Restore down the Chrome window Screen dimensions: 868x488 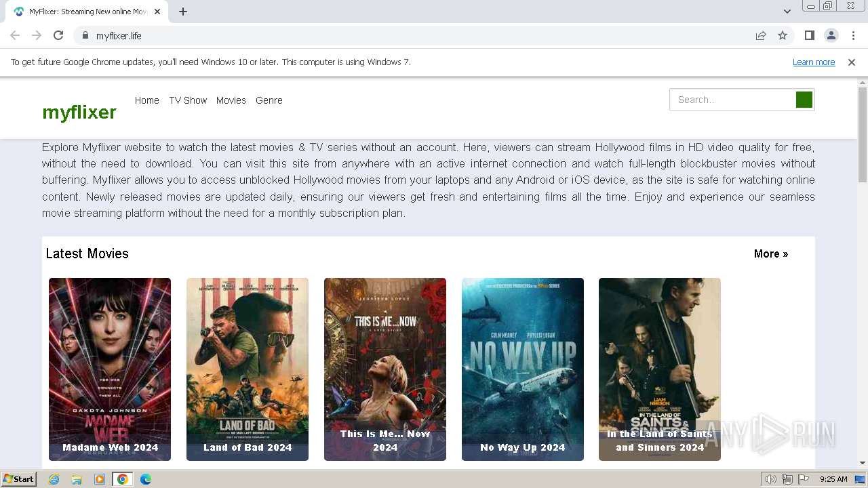coord(828,6)
